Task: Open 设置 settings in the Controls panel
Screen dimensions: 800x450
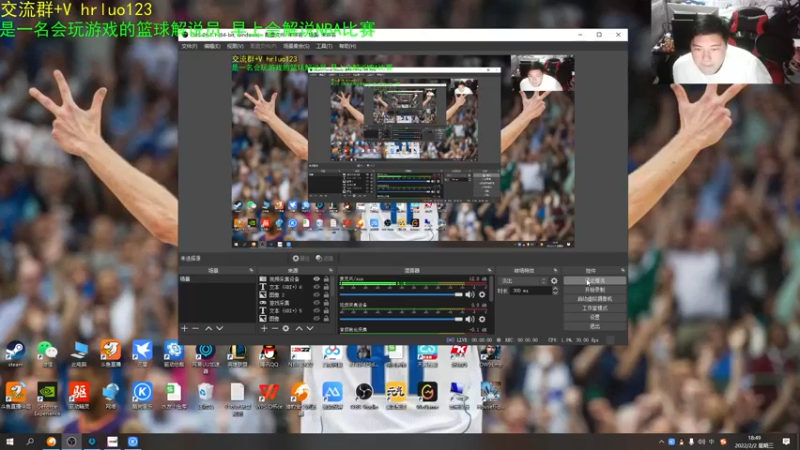Action: click(595, 317)
